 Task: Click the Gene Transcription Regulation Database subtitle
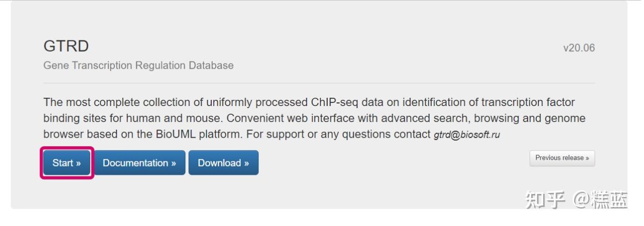tap(138, 66)
